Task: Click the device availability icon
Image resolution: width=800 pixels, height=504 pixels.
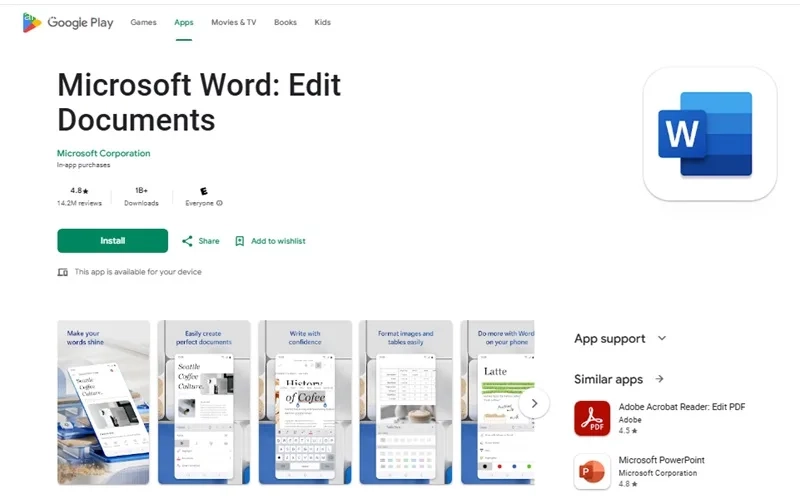Action: tap(62, 272)
